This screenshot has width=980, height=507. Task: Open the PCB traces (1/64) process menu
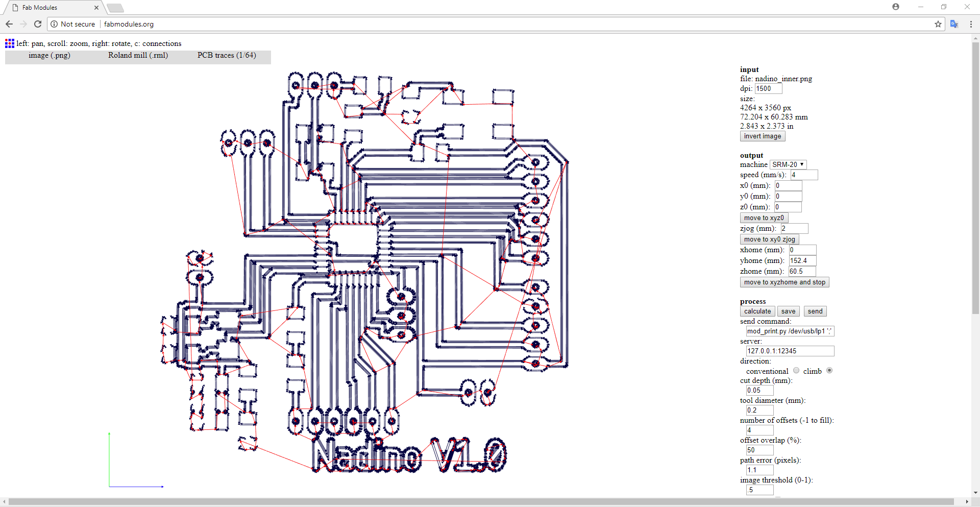coord(227,55)
